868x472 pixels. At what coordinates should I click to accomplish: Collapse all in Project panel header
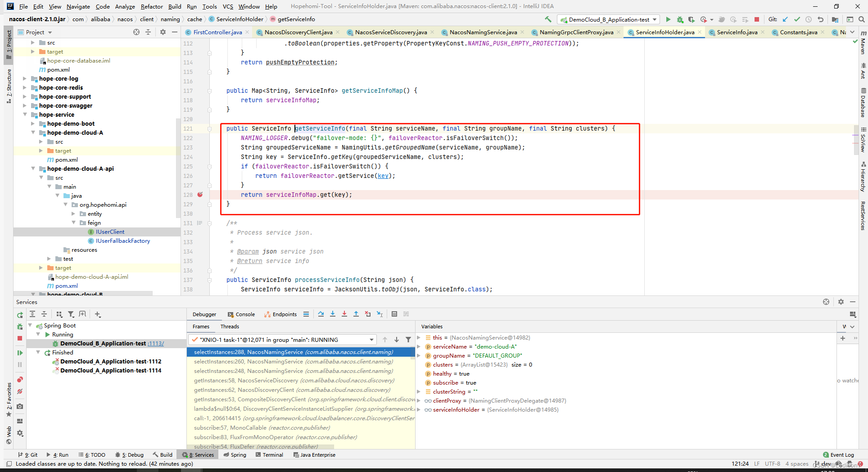tap(148, 32)
